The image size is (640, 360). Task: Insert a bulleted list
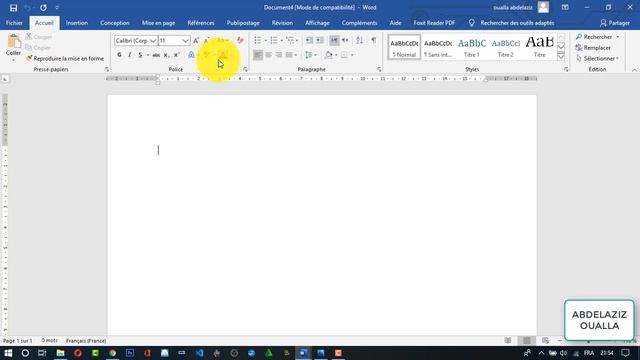[x=258, y=40]
